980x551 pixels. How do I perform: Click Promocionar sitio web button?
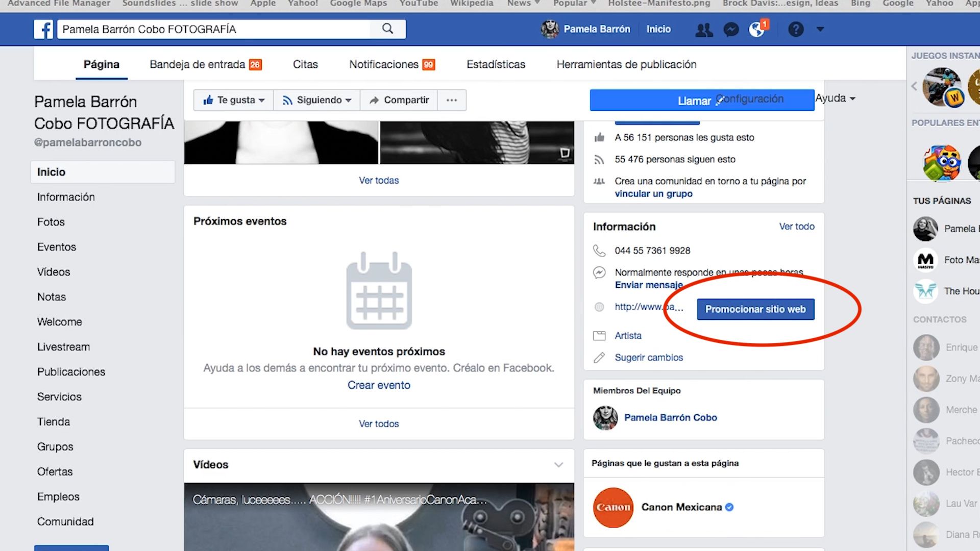755,309
